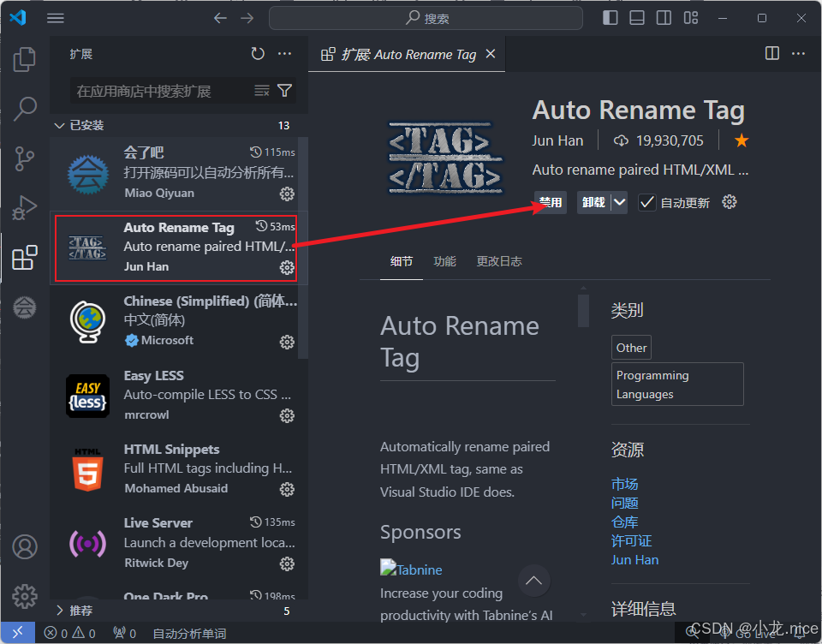This screenshot has height=644, width=822.
Task: Split the editor to the right
Action: pos(772,53)
